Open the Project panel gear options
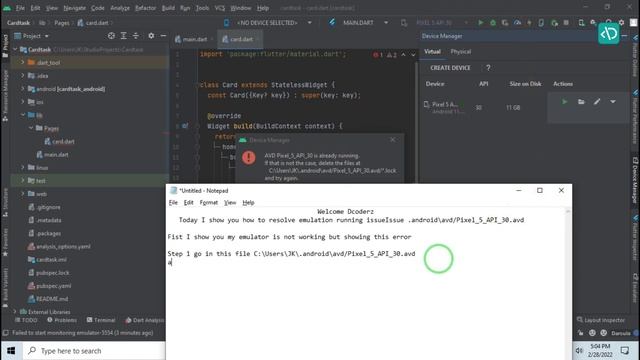 [151, 36]
